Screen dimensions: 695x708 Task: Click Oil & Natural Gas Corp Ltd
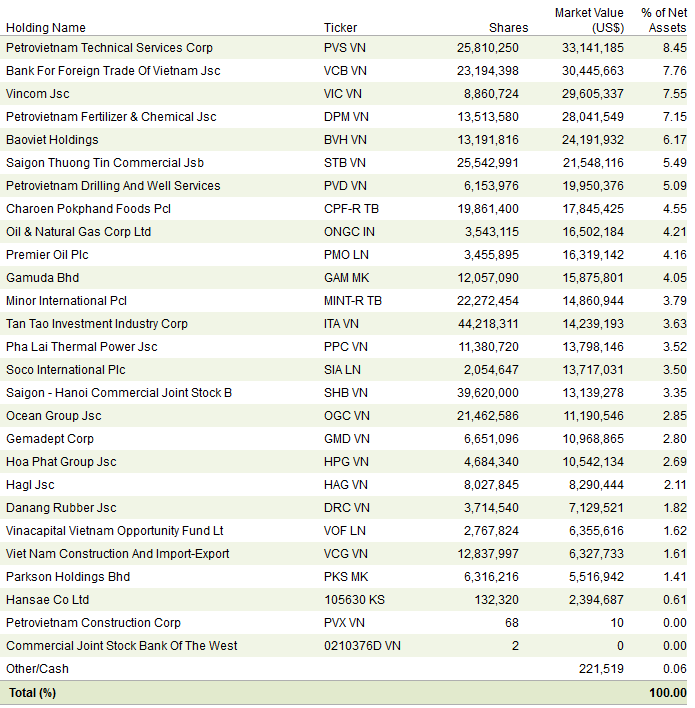[78, 232]
